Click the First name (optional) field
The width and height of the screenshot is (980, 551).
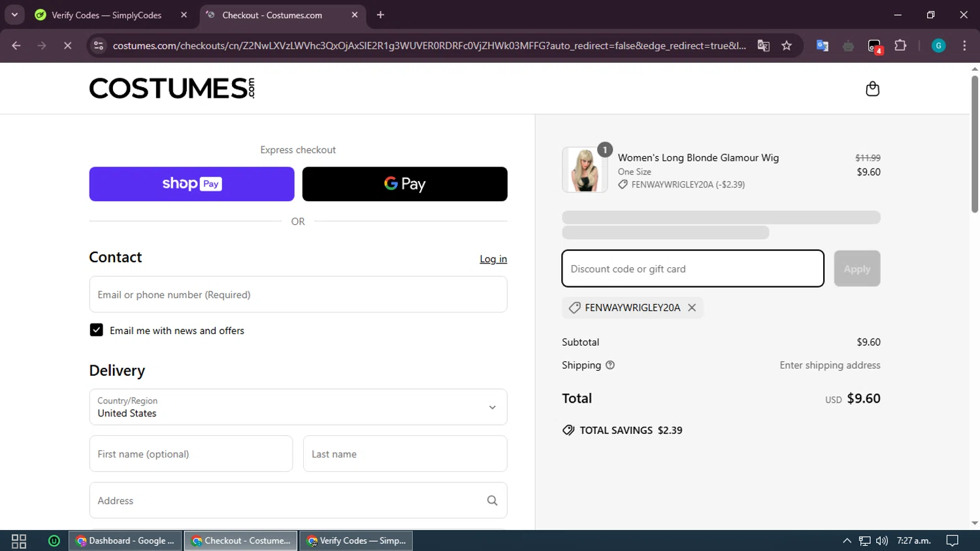click(191, 454)
